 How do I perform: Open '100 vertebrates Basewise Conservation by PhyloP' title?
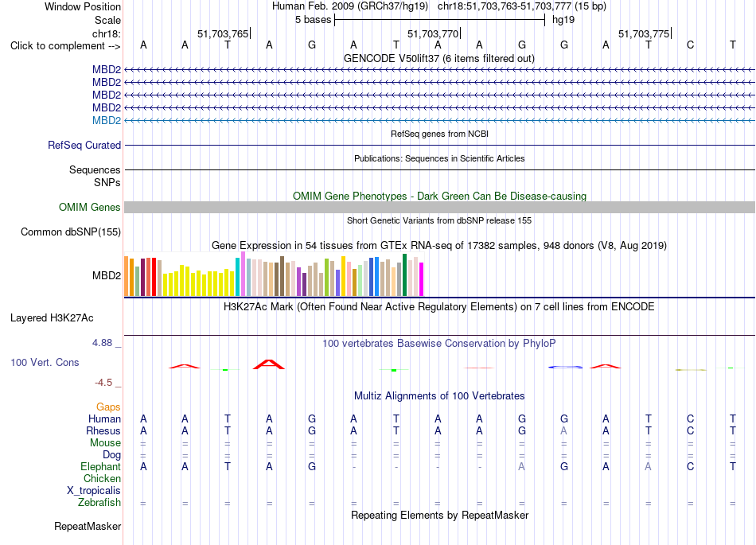439,344
